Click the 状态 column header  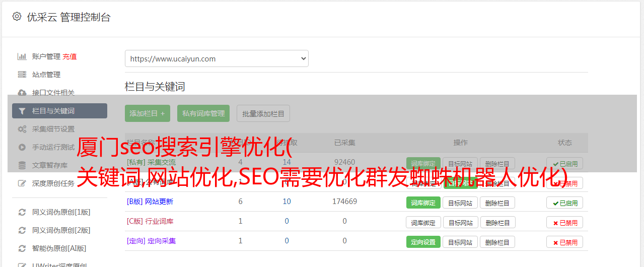pos(565,143)
